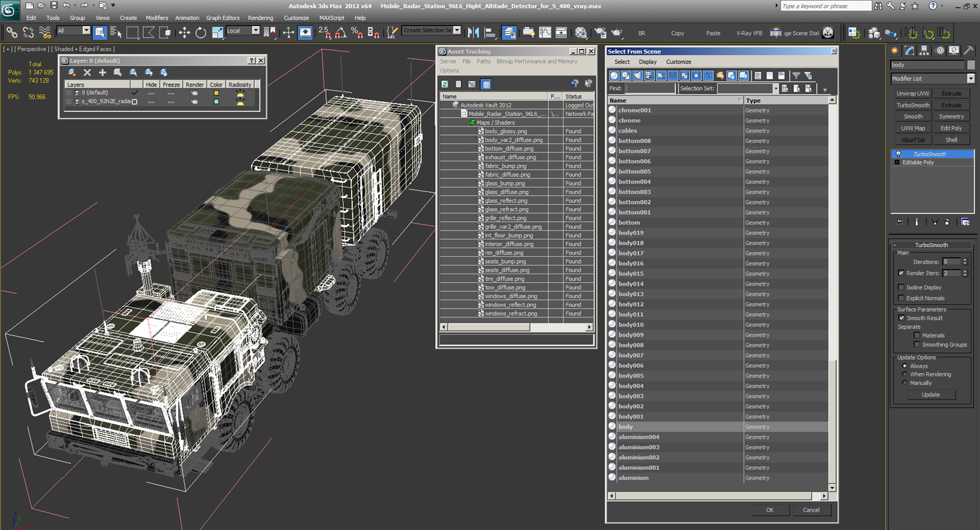Screen dimensions: 980x530
Task: Open Render Setup teapot icon
Action: [x=600, y=32]
